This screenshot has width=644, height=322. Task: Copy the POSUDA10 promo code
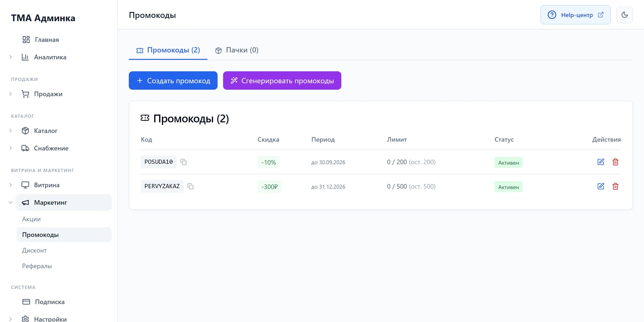point(184,162)
